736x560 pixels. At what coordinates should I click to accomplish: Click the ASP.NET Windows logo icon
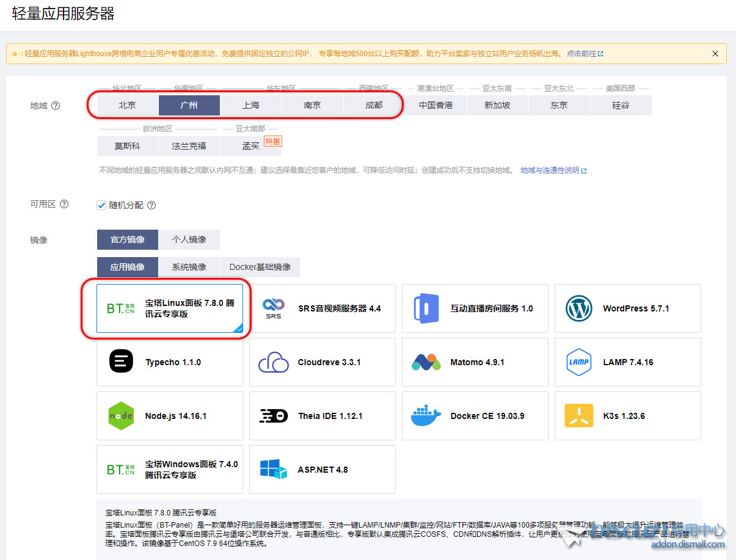pyautogui.click(x=273, y=470)
